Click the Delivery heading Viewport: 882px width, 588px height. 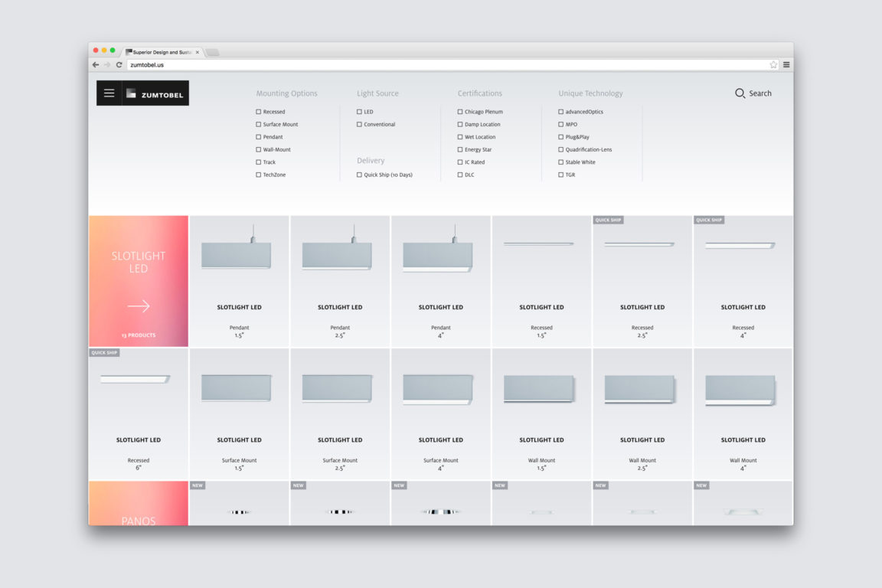(x=371, y=160)
